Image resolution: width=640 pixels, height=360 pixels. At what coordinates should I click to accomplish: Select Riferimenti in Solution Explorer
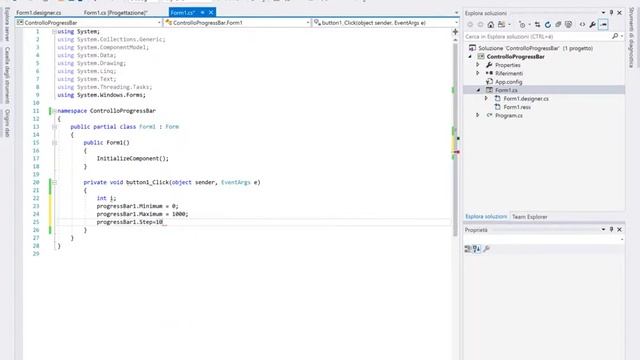click(x=509, y=73)
